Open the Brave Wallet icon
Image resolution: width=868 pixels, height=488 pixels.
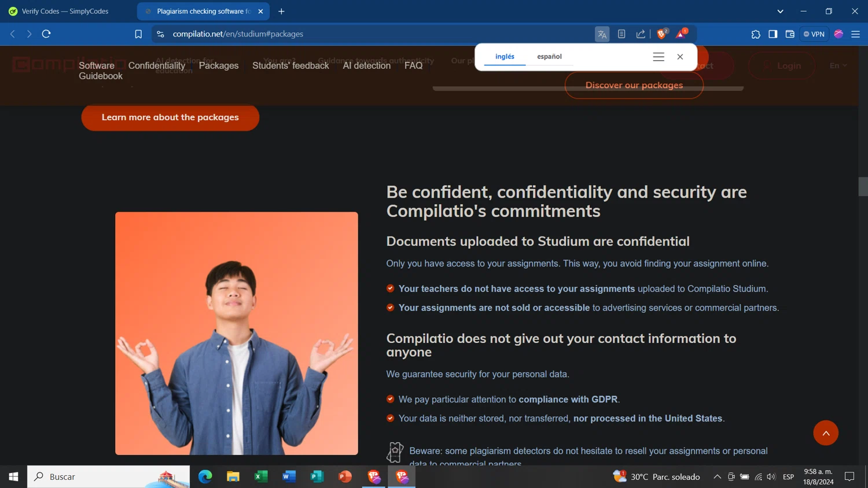[x=790, y=34]
